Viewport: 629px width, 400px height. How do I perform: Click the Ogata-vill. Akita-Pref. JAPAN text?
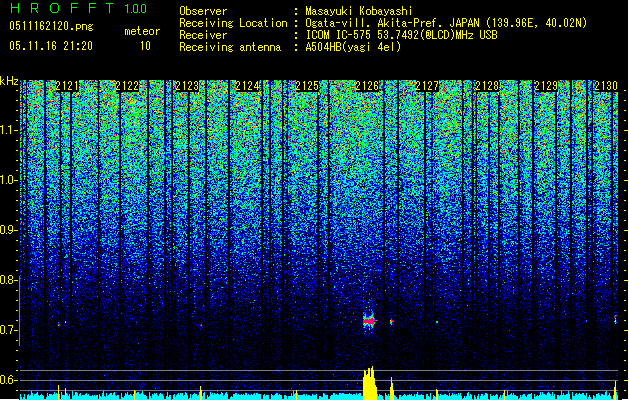click(x=392, y=23)
